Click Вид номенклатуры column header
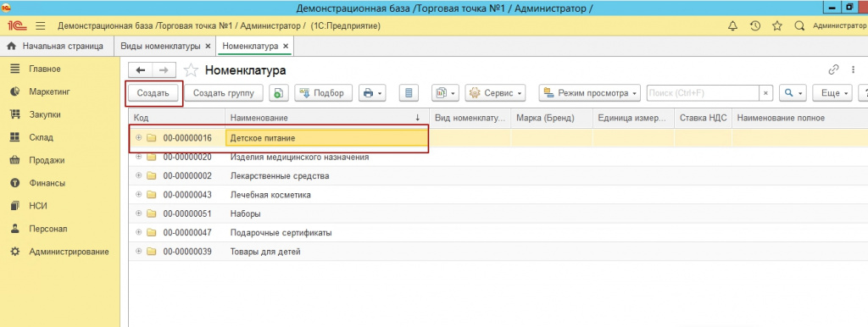 point(470,118)
